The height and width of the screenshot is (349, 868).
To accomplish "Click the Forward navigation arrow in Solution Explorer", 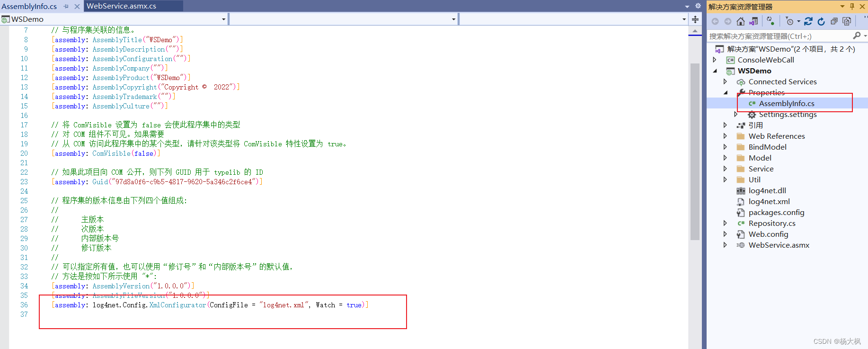I will coord(728,21).
